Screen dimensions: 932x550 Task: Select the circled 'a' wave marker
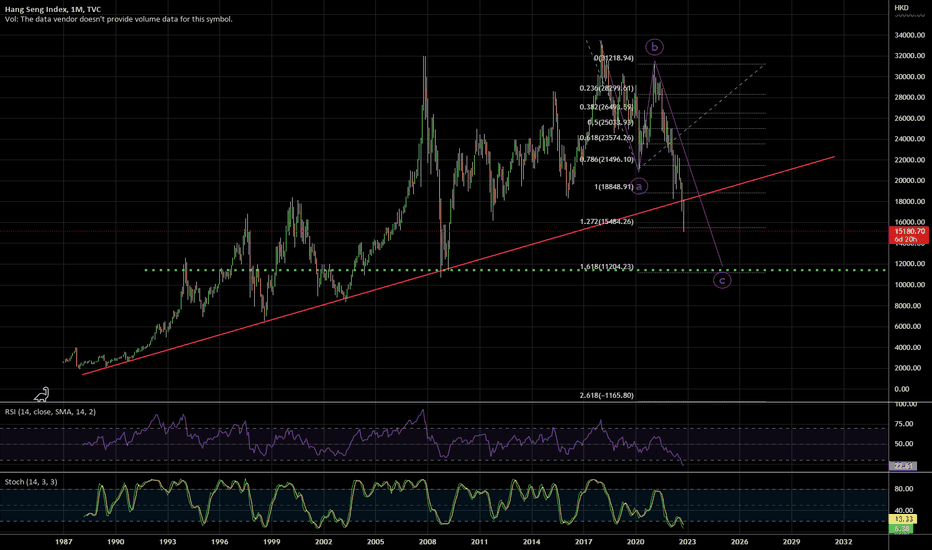point(639,186)
